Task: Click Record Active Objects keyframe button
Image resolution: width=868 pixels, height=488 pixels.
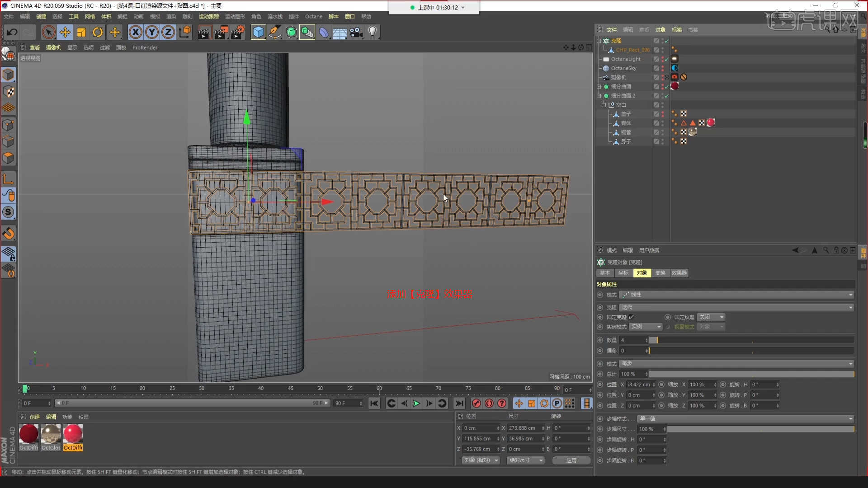Action: pyautogui.click(x=476, y=404)
